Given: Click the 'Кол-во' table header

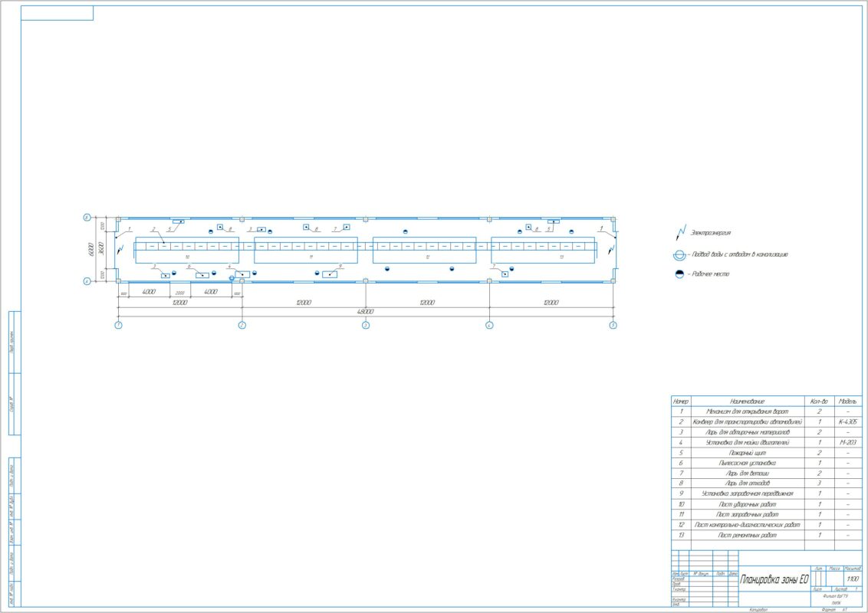Looking at the screenshot, I should point(819,401).
